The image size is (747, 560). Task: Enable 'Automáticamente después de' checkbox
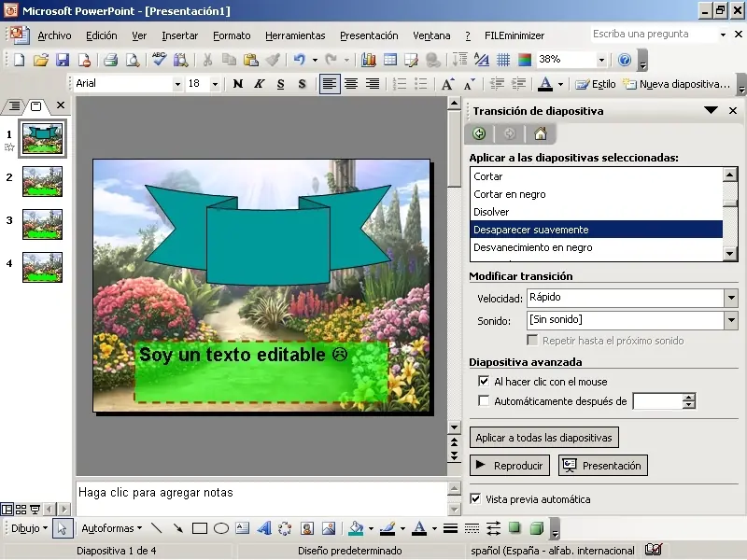coord(484,401)
